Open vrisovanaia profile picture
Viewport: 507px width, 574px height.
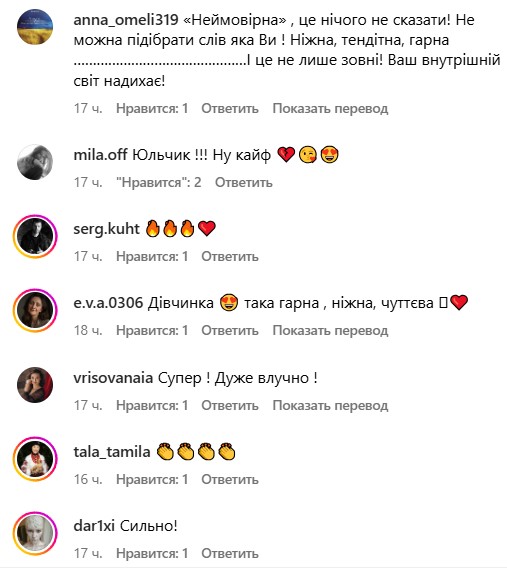(x=35, y=385)
